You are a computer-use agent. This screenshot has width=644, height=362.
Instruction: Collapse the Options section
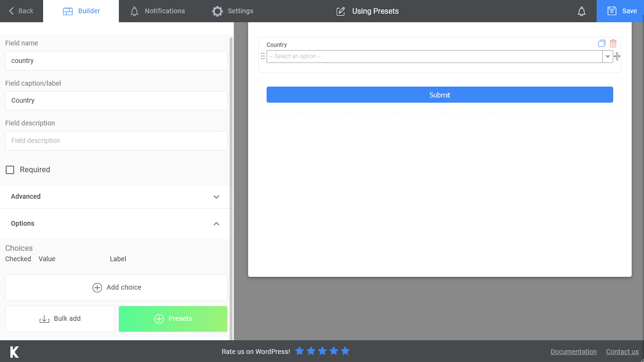coord(116,223)
